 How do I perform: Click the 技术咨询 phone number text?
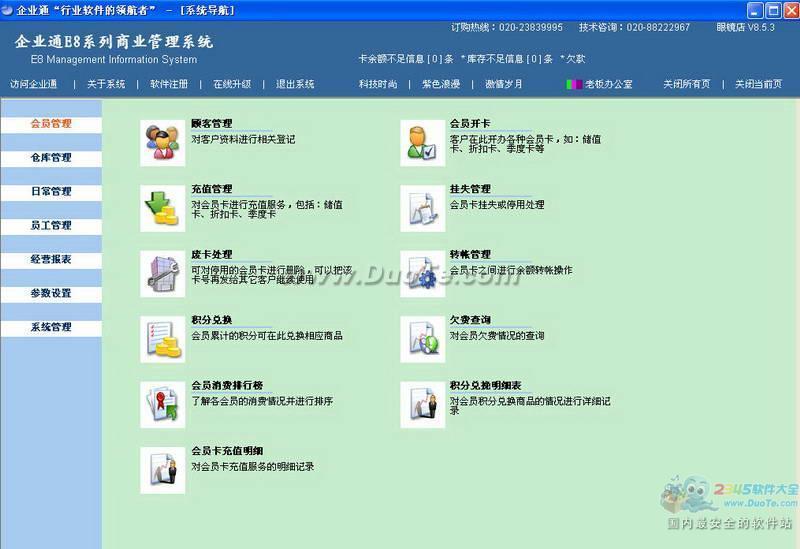(x=634, y=28)
